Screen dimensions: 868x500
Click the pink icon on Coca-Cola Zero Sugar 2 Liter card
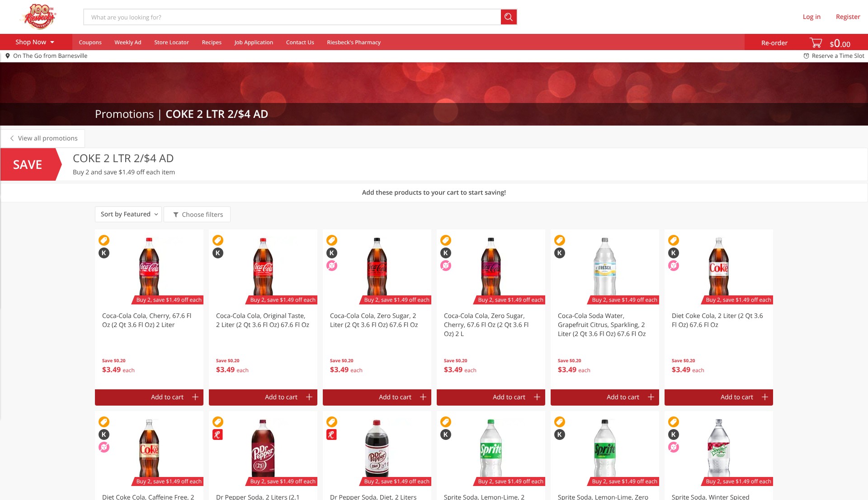pyautogui.click(x=332, y=266)
